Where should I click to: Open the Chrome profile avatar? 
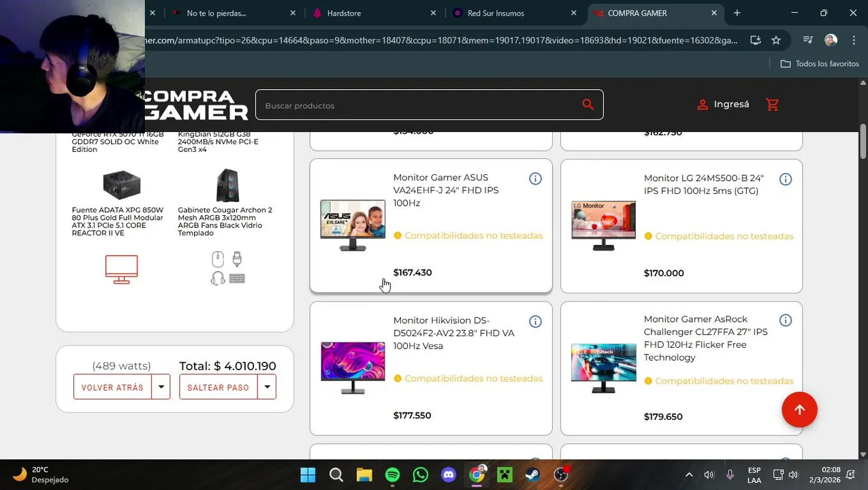(831, 40)
